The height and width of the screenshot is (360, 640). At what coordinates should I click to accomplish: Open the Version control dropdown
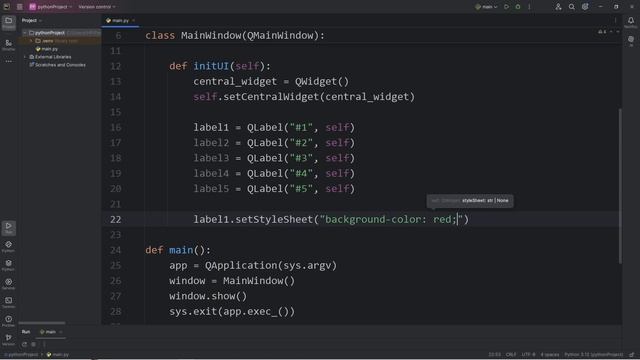[x=97, y=7]
